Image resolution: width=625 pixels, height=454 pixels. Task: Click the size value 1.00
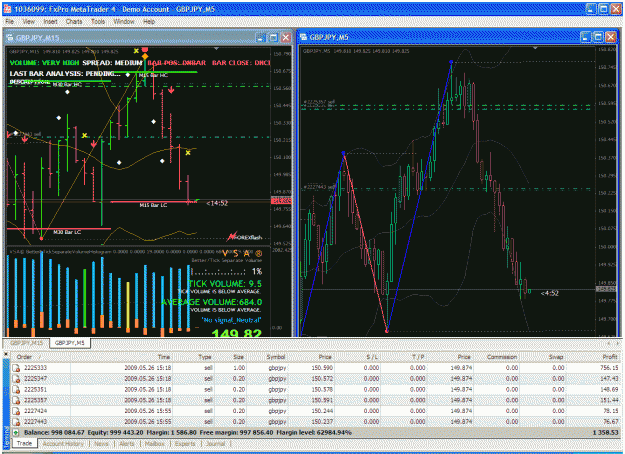(239, 368)
